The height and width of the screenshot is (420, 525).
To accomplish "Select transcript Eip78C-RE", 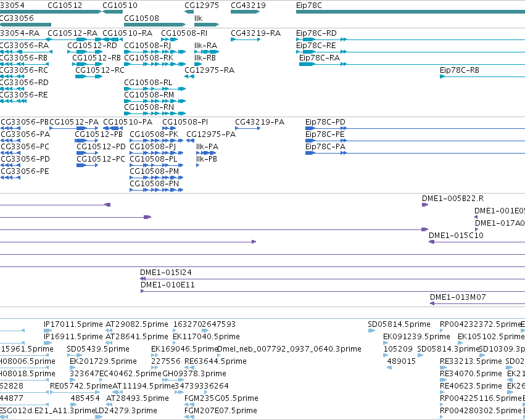I will coord(316,46).
